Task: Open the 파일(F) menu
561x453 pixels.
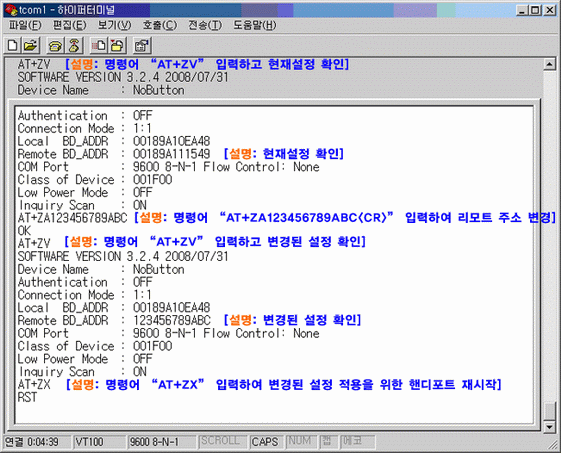Action: [25, 25]
